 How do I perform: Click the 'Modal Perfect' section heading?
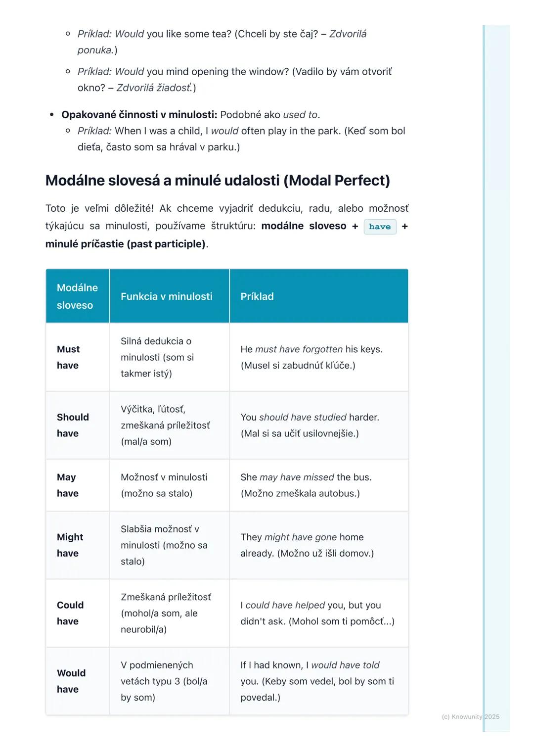pyautogui.click(x=218, y=181)
